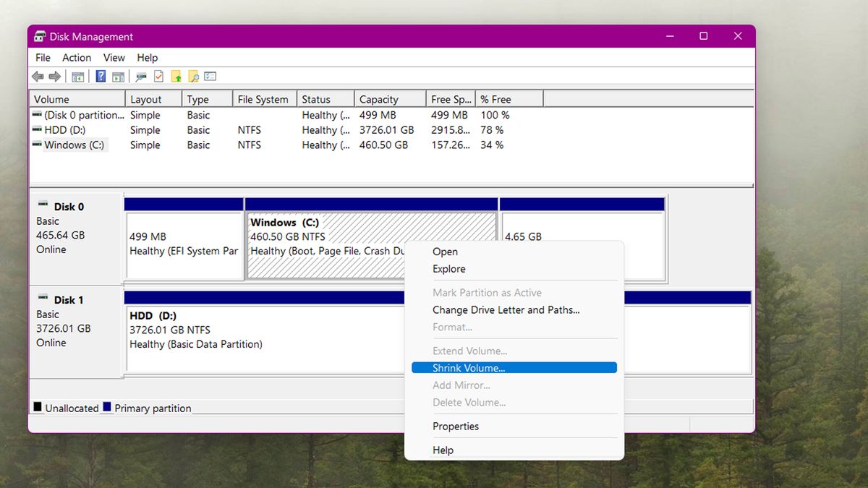This screenshot has width=868, height=488.
Task: Click drive icon beside Disk 0 partition row
Action: [x=37, y=115]
